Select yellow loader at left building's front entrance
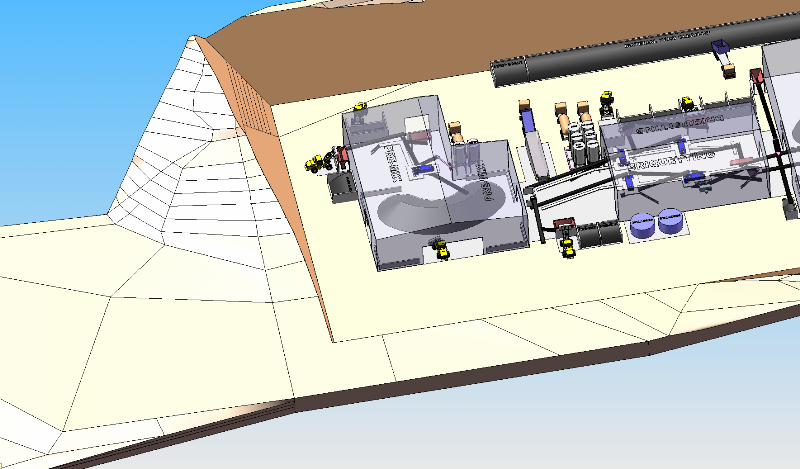 (440, 248)
